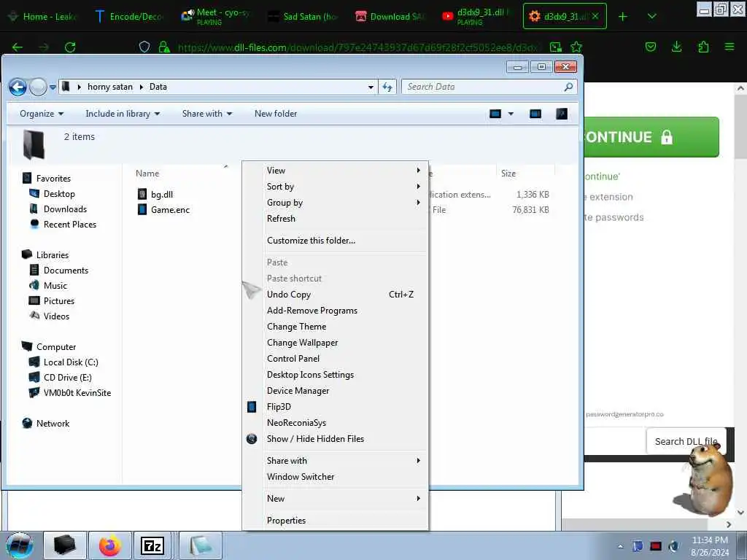The height and width of the screenshot is (560, 747).
Task: Open Firefox from the taskbar
Action: point(109,545)
